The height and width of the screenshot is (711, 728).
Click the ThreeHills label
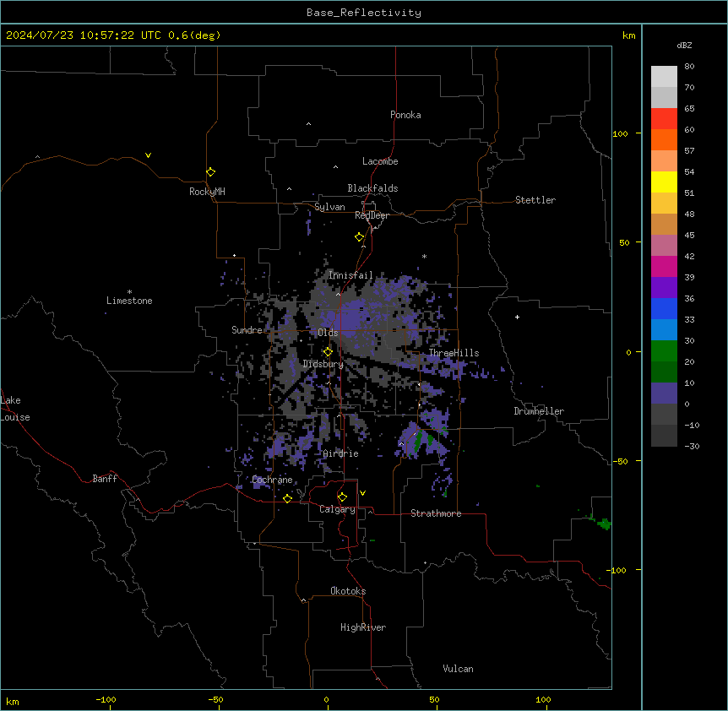pyautogui.click(x=454, y=353)
